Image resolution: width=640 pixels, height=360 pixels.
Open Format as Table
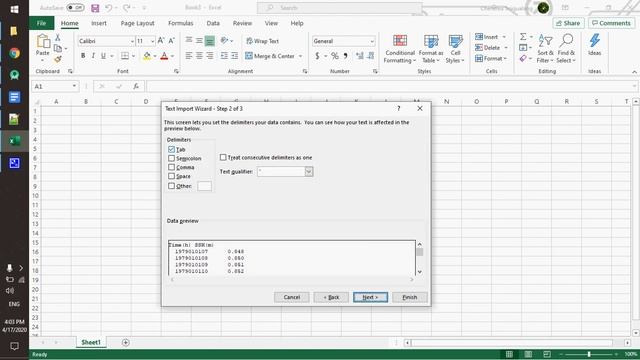(431, 49)
